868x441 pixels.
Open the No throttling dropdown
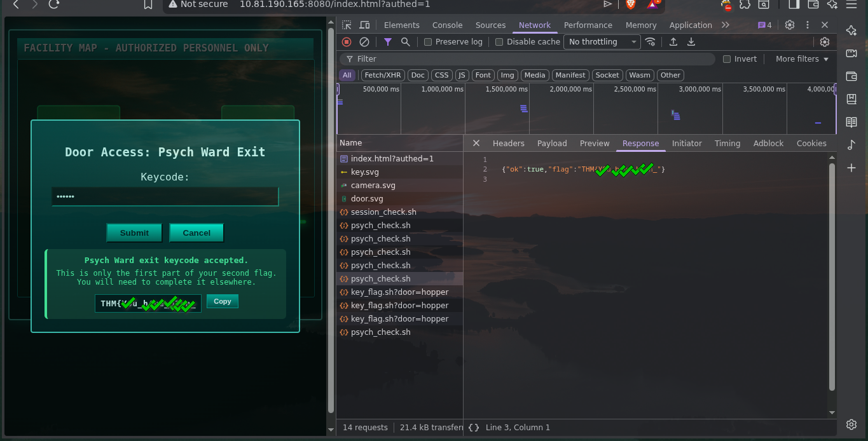click(x=602, y=42)
